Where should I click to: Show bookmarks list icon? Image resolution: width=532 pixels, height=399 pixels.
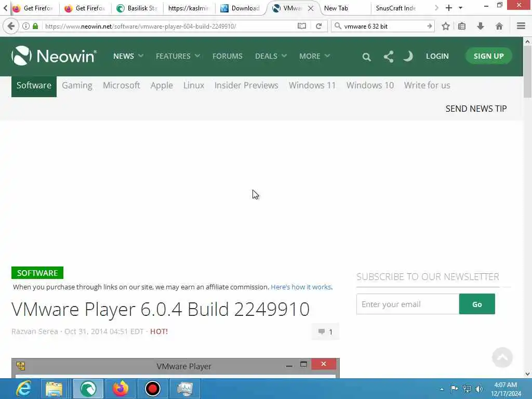(x=462, y=26)
